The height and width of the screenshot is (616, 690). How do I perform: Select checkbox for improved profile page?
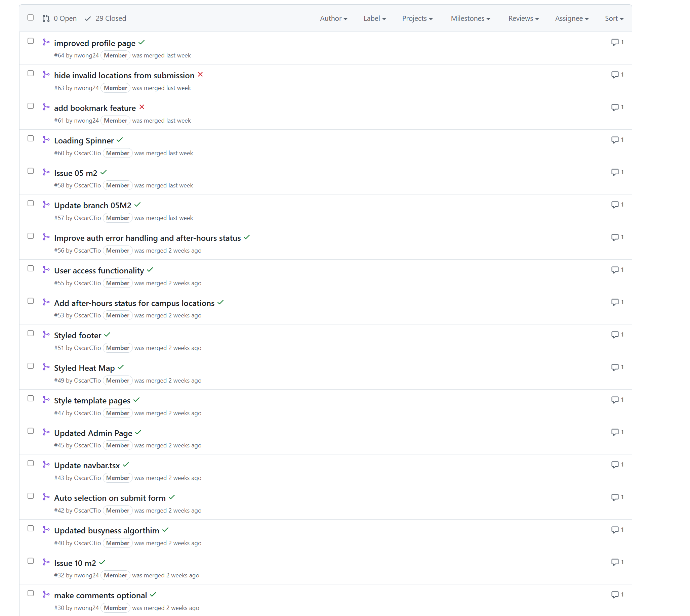pyautogui.click(x=31, y=41)
